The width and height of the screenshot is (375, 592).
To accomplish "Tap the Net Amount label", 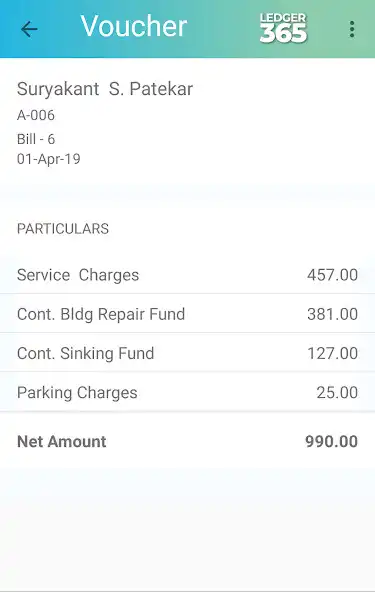I will [62, 441].
